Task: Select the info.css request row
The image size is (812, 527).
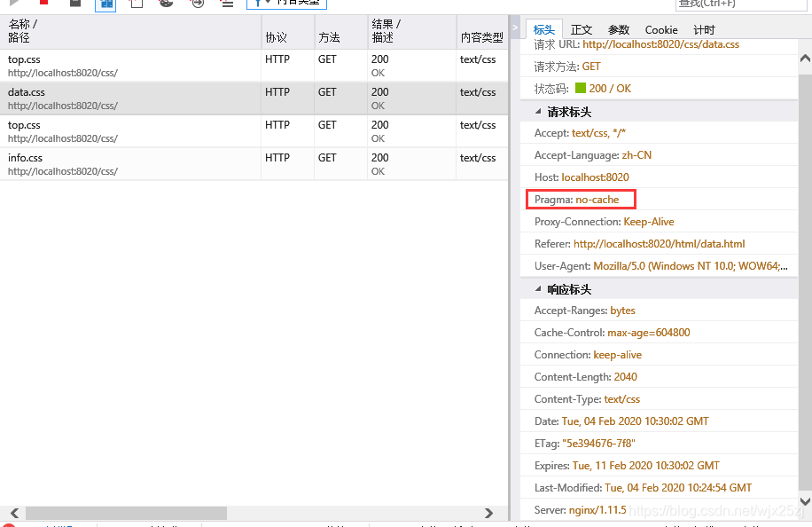Action: pyautogui.click(x=254, y=164)
